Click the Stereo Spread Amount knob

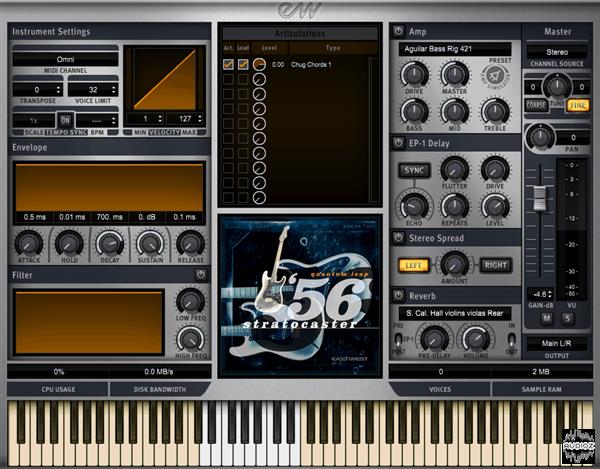455,264
